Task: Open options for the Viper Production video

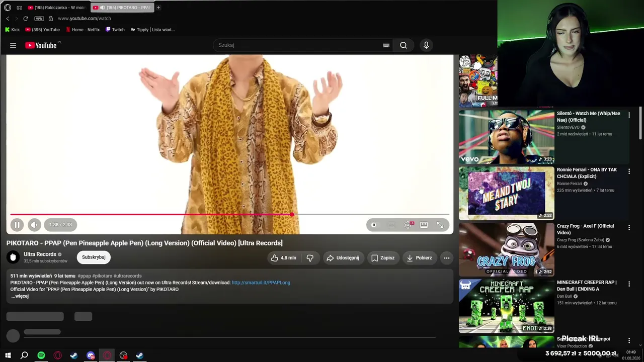Action: click(629, 340)
